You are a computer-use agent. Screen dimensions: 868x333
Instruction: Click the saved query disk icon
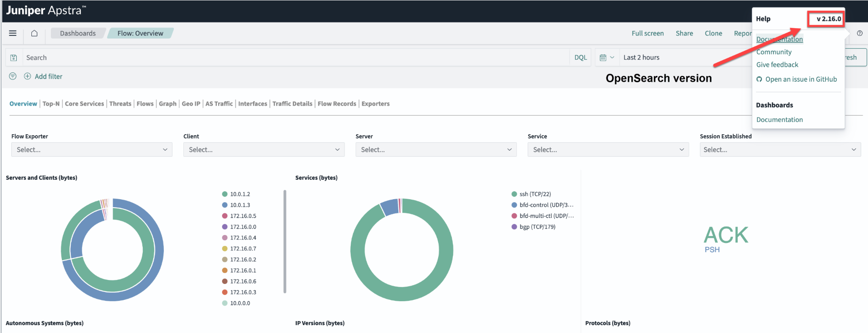tap(14, 57)
